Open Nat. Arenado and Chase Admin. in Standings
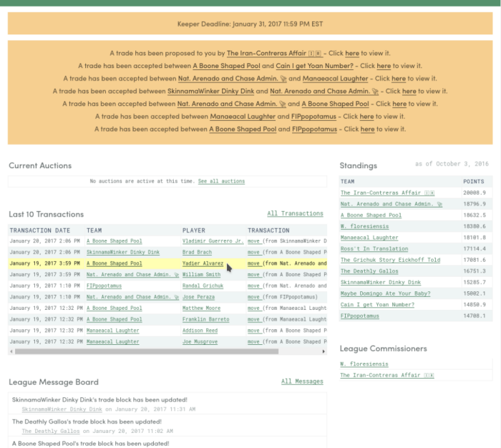501x448 pixels. click(391, 204)
